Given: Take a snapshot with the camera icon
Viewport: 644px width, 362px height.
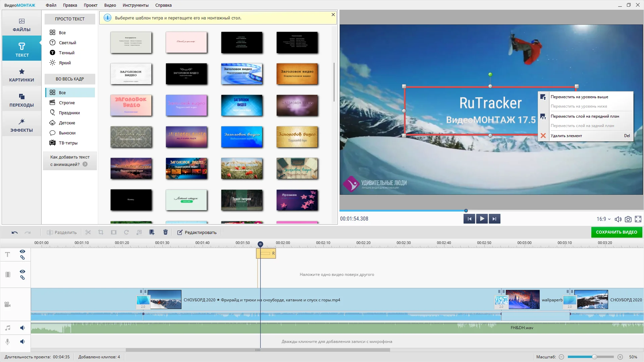Looking at the screenshot, I should pos(628,219).
